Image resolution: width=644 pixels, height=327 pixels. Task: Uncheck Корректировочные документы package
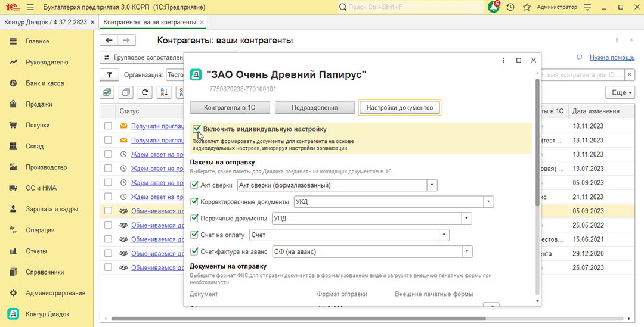click(x=194, y=202)
